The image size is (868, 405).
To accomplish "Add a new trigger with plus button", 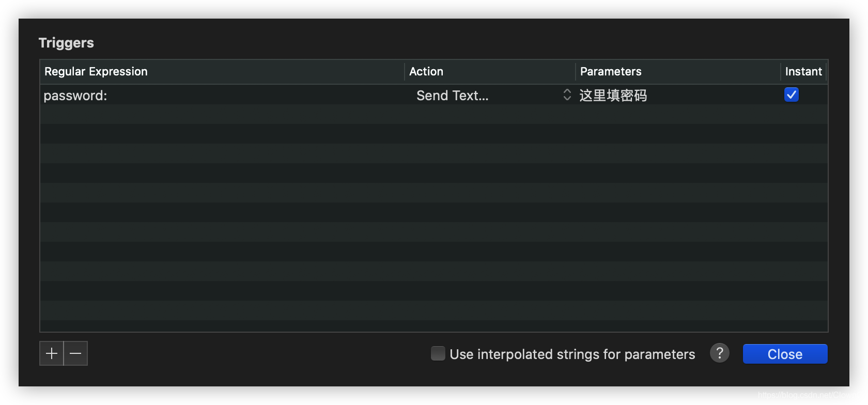I will (x=52, y=353).
